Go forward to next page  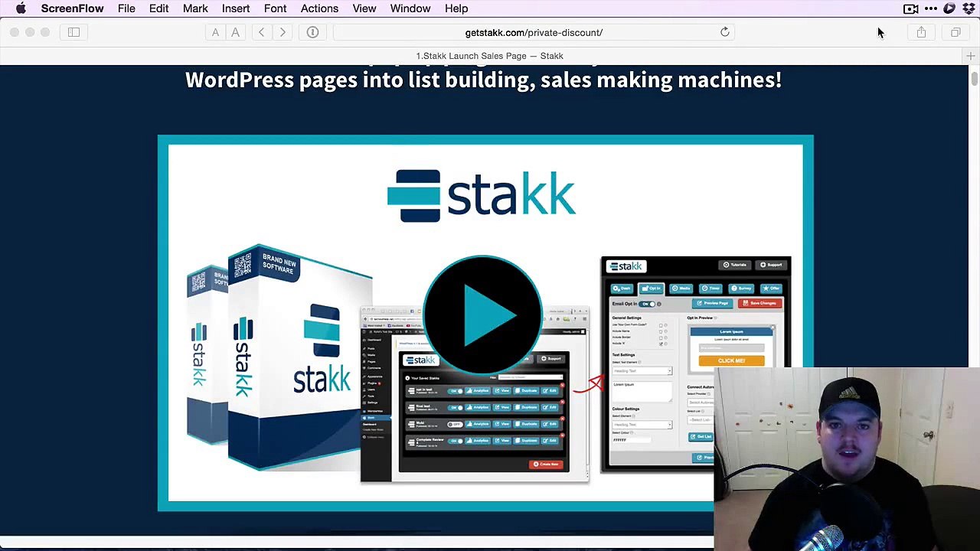[283, 32]
